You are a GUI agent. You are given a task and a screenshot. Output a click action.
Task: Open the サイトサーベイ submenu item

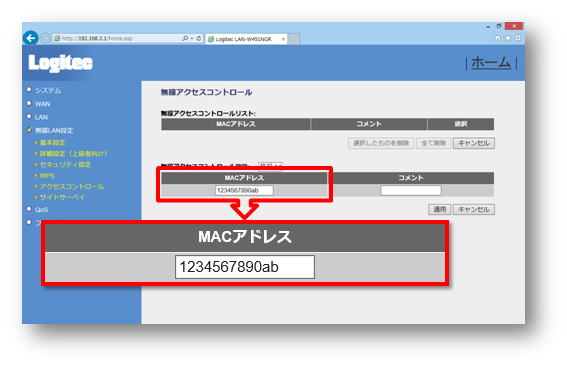(x=62, y=197)
